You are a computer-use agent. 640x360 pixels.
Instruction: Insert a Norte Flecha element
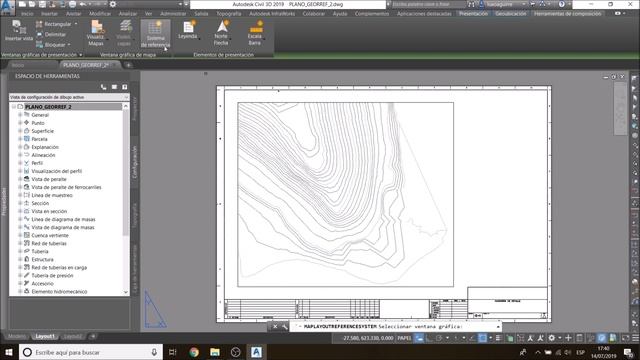click(x=221, y=33)
